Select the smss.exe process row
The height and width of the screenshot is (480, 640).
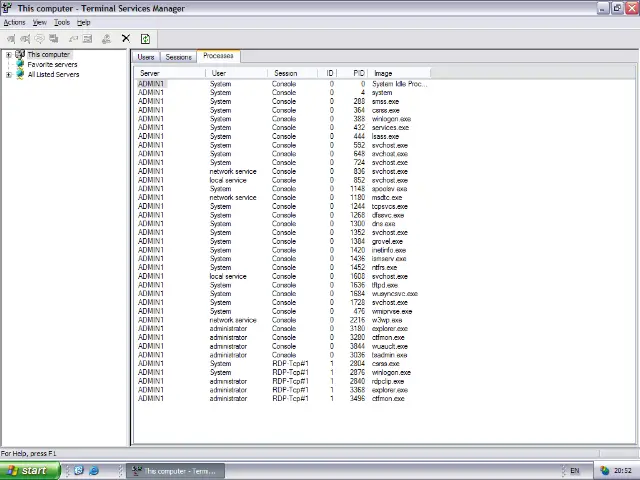282,101
